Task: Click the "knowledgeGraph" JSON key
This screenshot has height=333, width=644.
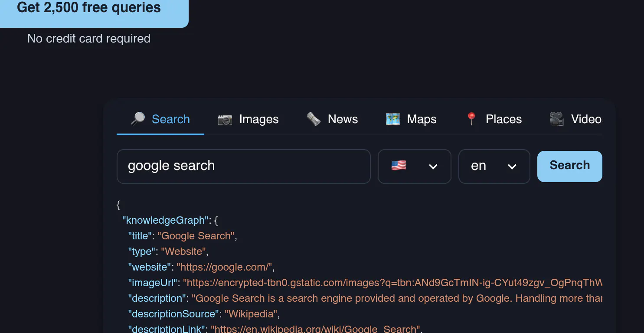Action: [166, 220]
